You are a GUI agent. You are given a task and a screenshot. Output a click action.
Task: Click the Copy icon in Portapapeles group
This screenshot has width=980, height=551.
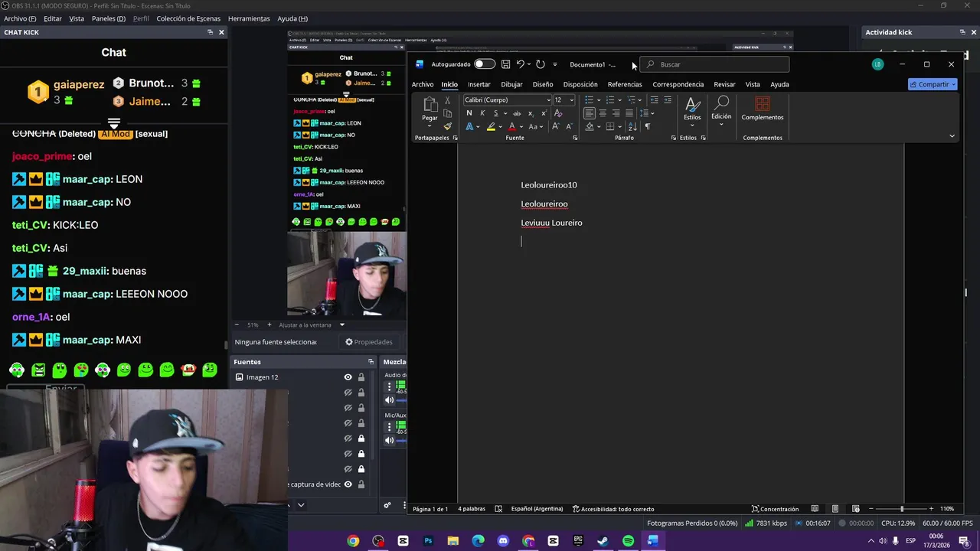pos(448,113)
